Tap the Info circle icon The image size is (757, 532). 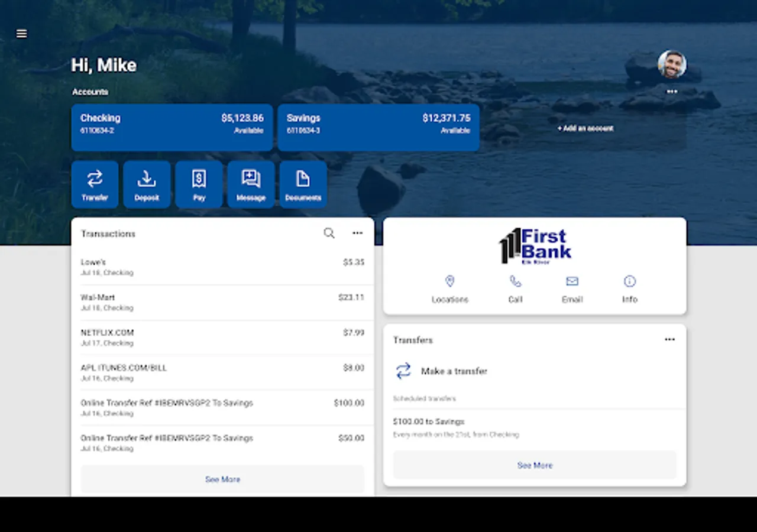click(630, 281)
